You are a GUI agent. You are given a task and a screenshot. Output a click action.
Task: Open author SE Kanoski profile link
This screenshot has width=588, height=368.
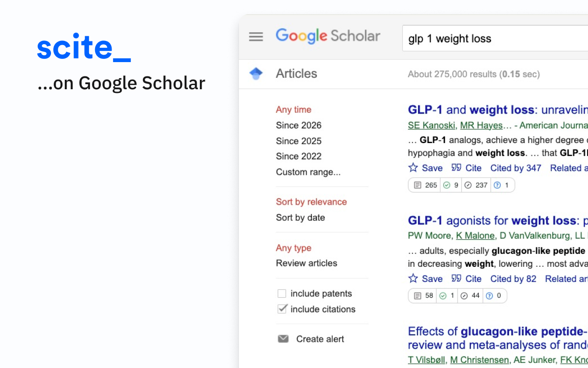pyautogui.click(x=432, y=126)
